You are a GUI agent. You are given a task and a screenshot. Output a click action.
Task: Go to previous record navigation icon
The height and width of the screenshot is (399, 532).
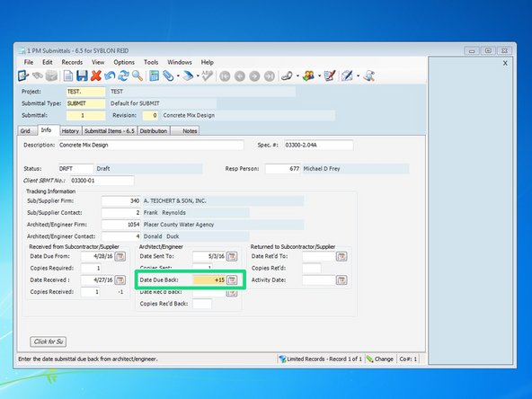coord(240,76)
